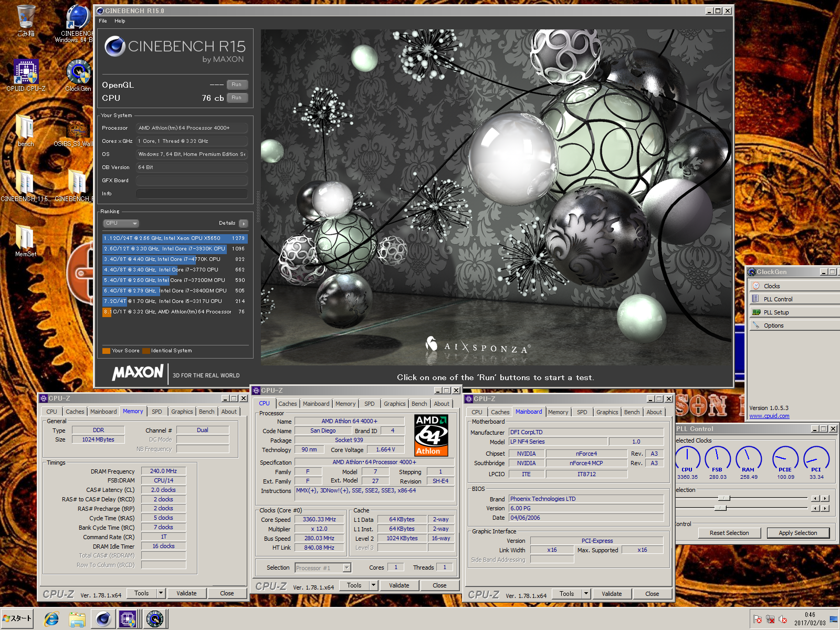
Task: Click the PLL Setup icon in ClockGen
Action: click(756, 312)
